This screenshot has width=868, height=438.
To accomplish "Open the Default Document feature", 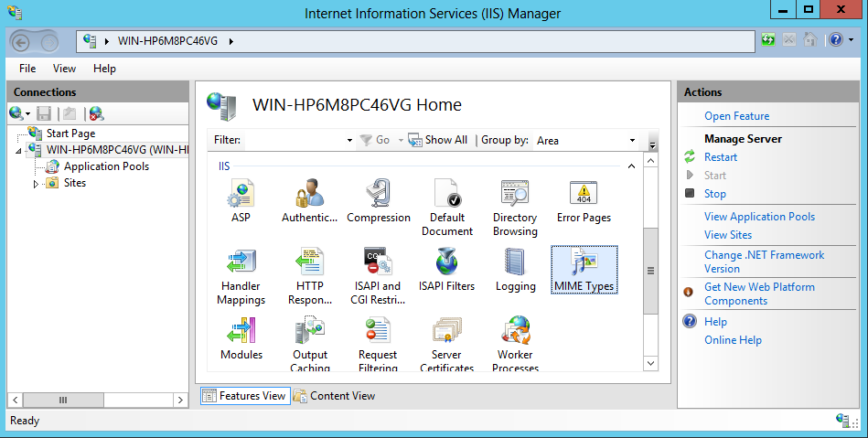I will click(446, 208).
